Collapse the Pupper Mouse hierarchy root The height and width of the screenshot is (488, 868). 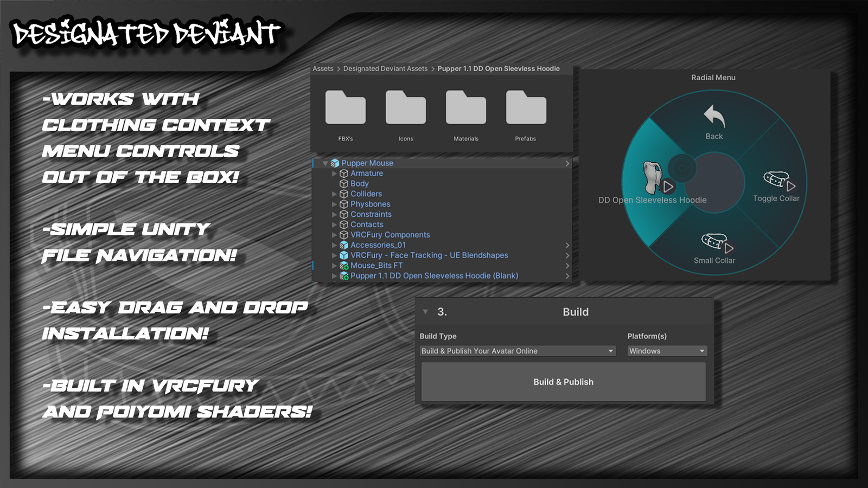click(325, 163)
